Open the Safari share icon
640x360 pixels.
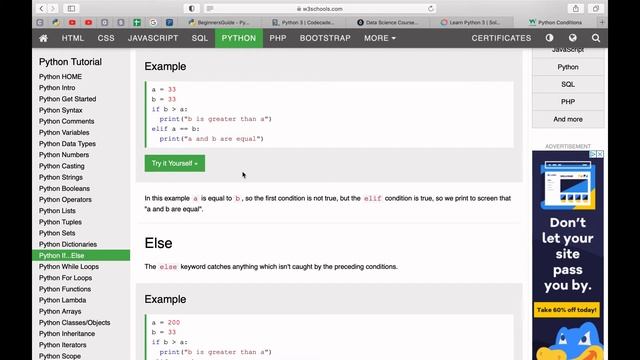576,9
